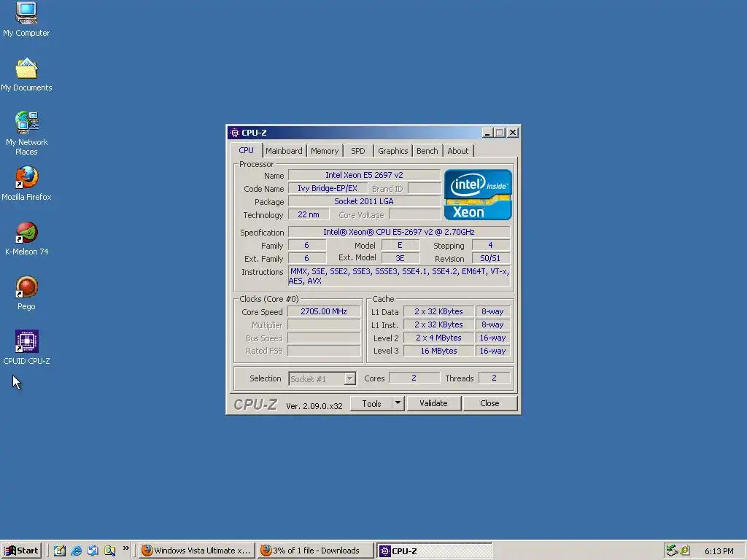
Task: Click the Instructions list text
Action: click(x=399, y=276)
